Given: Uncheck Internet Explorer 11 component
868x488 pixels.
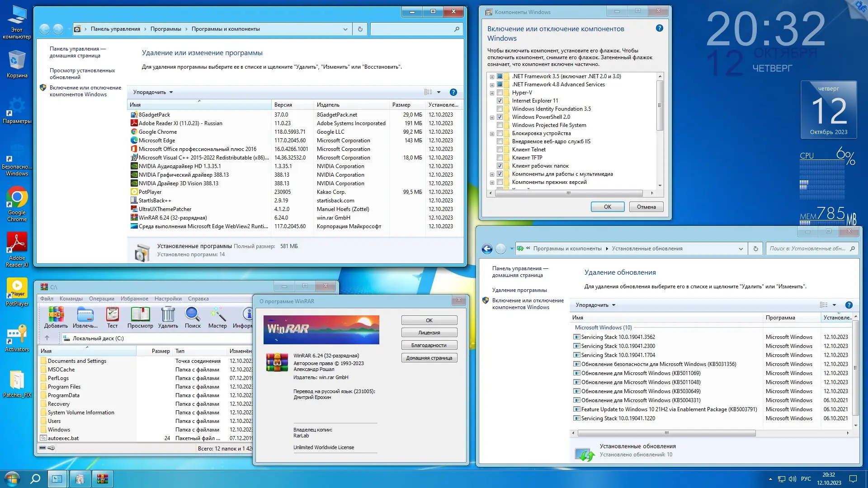Looking at the screenshot, I should coord(500,101).
